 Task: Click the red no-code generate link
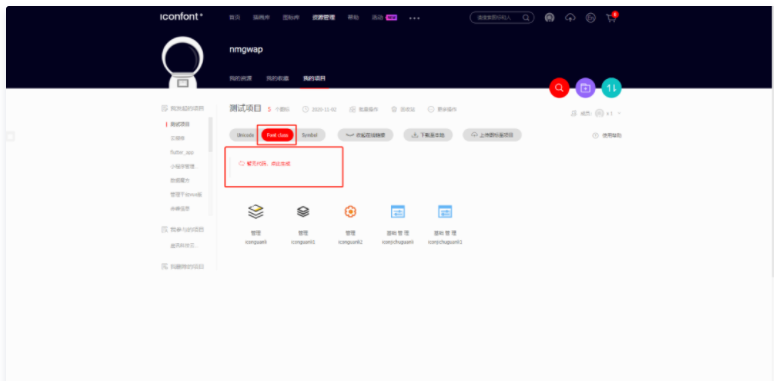point(265,163)
